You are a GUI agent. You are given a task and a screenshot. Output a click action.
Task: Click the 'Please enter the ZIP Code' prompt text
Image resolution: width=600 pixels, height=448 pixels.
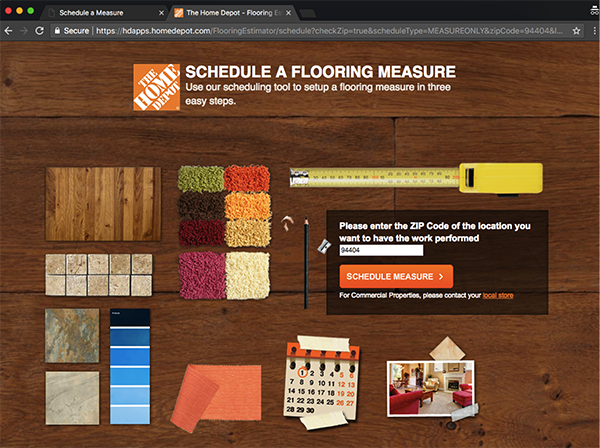point(435,232)
